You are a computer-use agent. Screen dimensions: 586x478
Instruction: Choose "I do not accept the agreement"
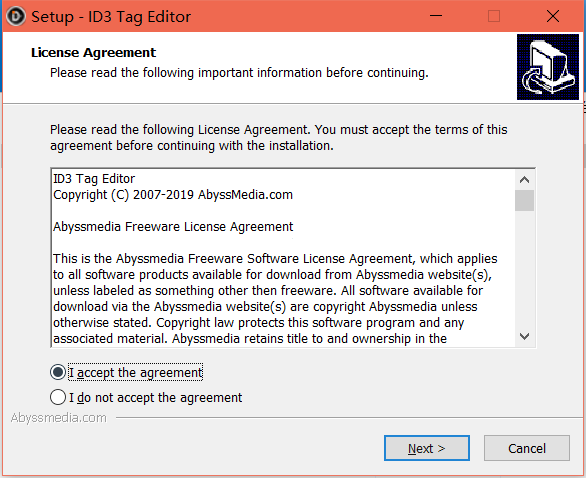point(58,397)
